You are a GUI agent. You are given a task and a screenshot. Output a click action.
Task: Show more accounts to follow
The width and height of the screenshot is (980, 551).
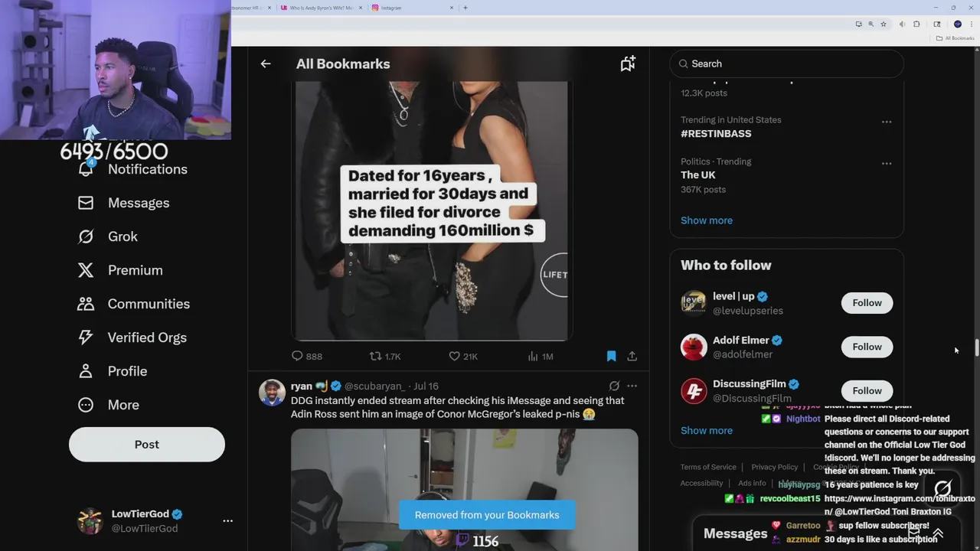(707, 431)
